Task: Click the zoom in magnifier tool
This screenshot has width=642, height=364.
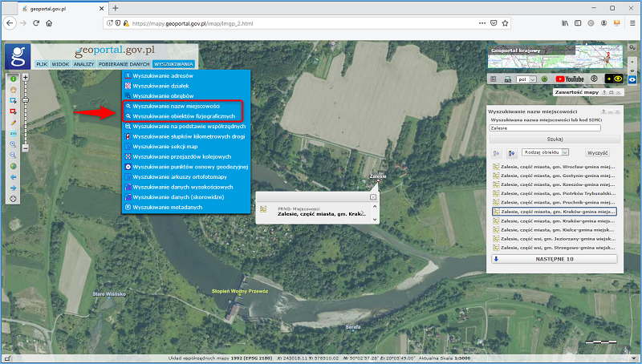Action: pos(13,144)
